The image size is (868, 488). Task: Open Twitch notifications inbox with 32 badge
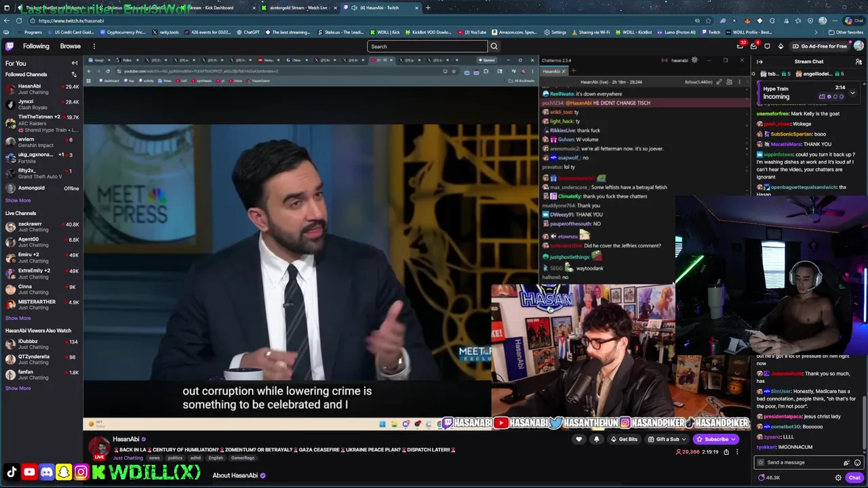(741, 46)
